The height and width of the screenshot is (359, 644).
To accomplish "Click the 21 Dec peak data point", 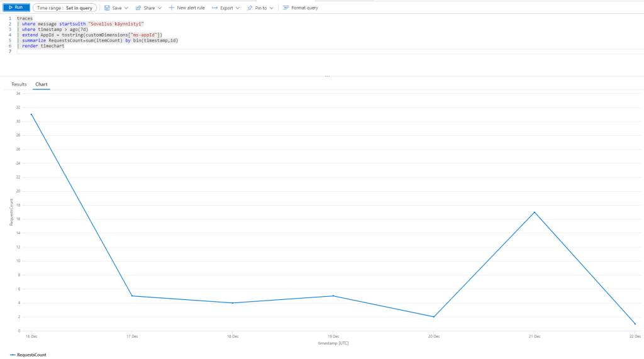I will coord(535,212).
